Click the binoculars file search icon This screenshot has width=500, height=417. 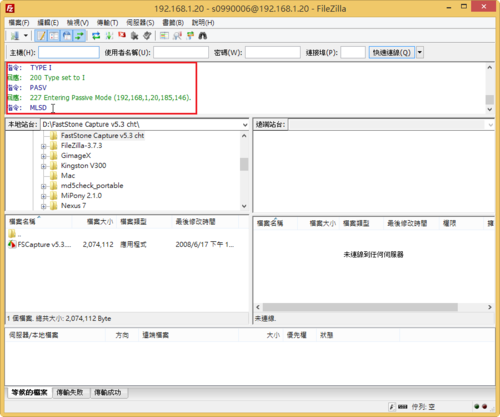(x=203, y=36)
